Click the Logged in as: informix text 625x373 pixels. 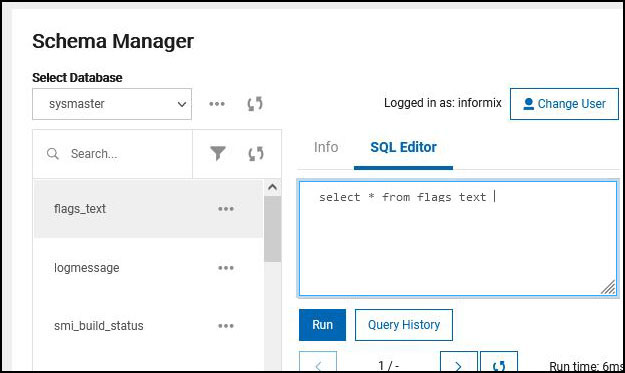pyautogui.click(x=442, y=103)
